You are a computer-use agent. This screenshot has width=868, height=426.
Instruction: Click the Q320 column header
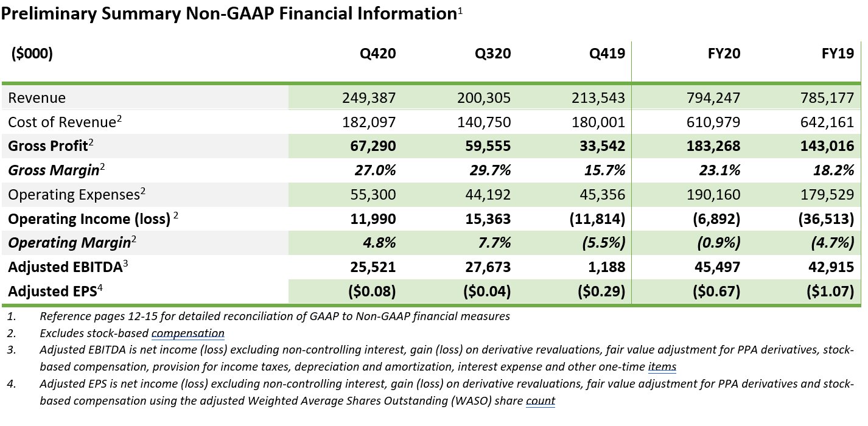(492, 54)
